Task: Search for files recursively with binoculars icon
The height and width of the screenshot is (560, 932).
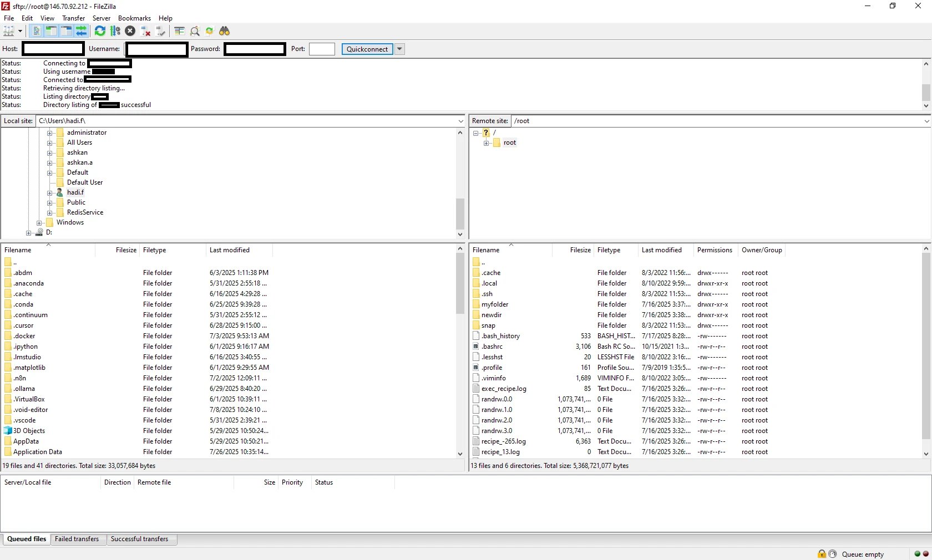Action: tap(225, 31)
